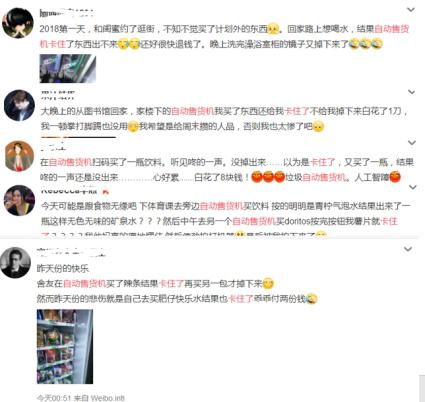Click verified badge beside Rebecca username
The width and height of the screenshot is (425, 402).
(x=105, y=192)
